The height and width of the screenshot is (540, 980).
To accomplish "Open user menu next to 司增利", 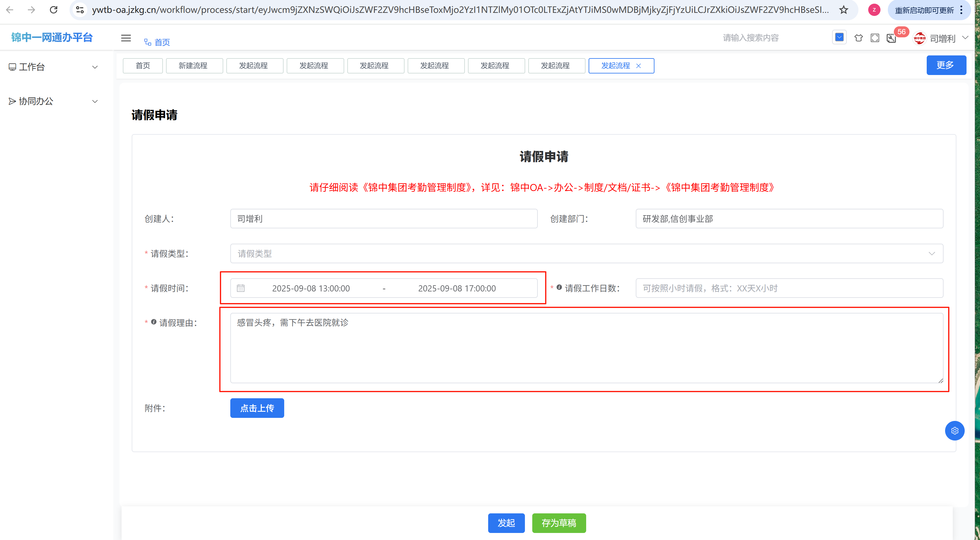I will pyautogui.click(x=965, y=38).
